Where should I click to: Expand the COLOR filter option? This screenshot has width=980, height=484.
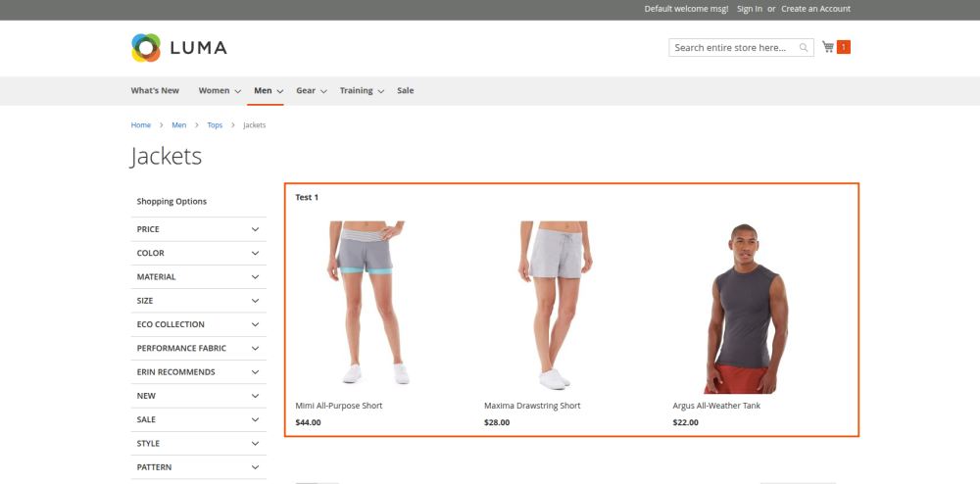tap(198, 253)
